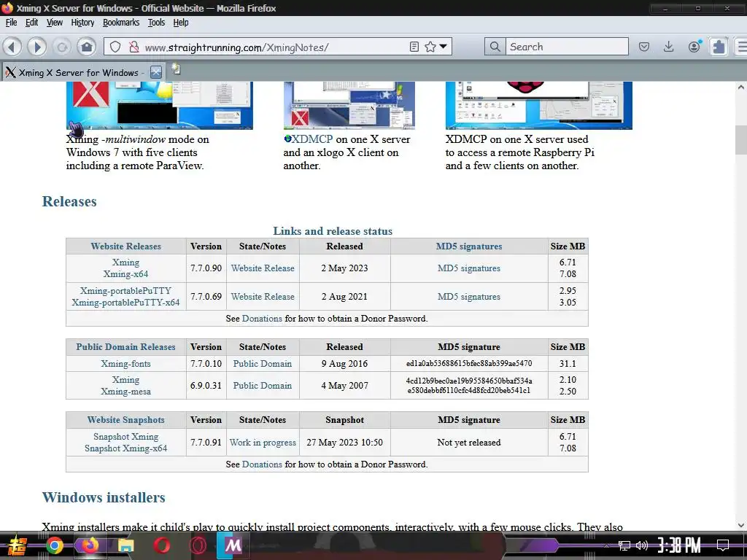The image size is (747, 560).
Task: Open the View menu
Action: coord(54,23)
